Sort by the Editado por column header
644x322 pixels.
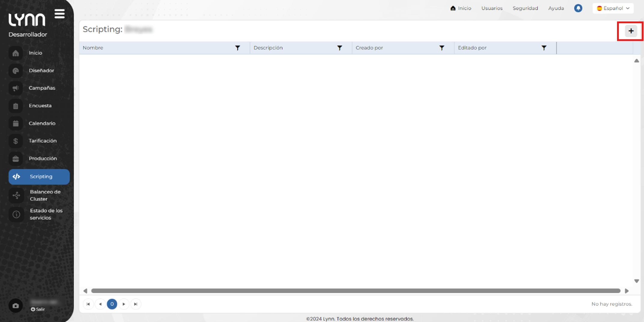coord(472,48)
